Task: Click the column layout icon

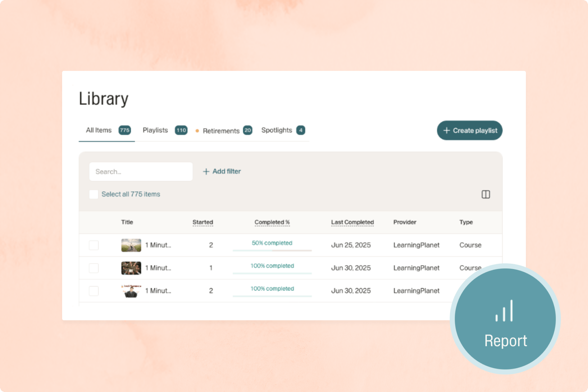Action: tap(486, 194)
